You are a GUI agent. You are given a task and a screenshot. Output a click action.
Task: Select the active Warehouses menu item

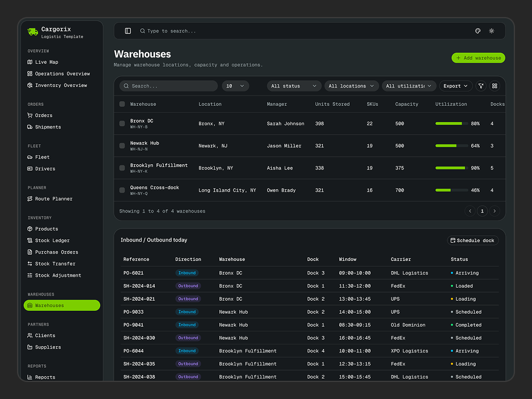62,305
